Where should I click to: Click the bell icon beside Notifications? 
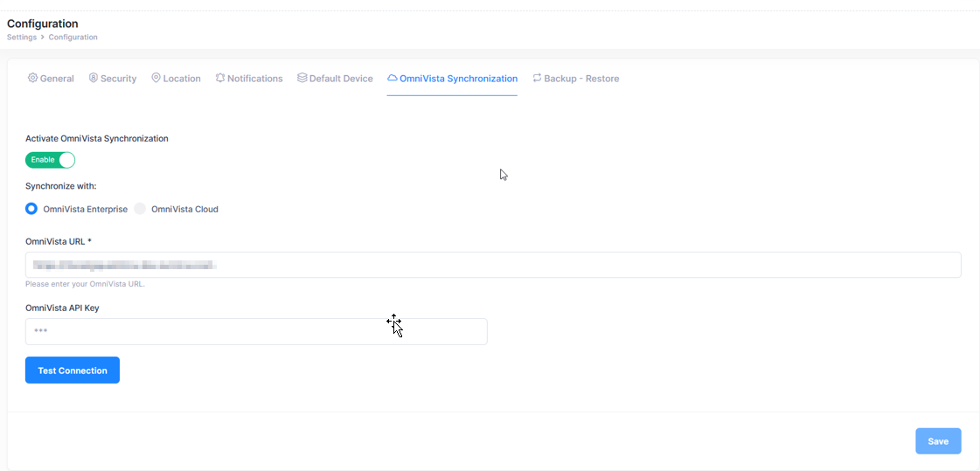tap(220, 78)
